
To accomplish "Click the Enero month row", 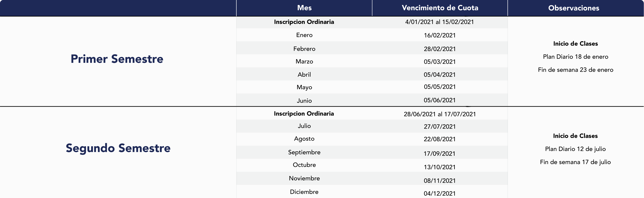I will [x=372, y=35].
